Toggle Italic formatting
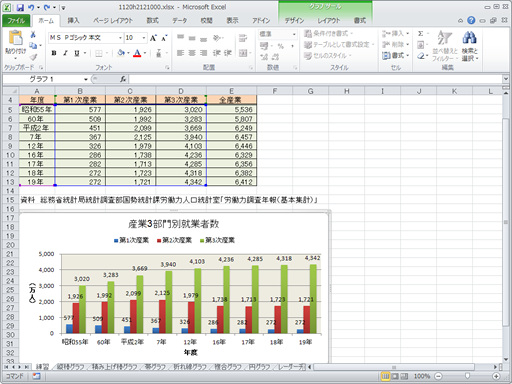 click(65, 53)
